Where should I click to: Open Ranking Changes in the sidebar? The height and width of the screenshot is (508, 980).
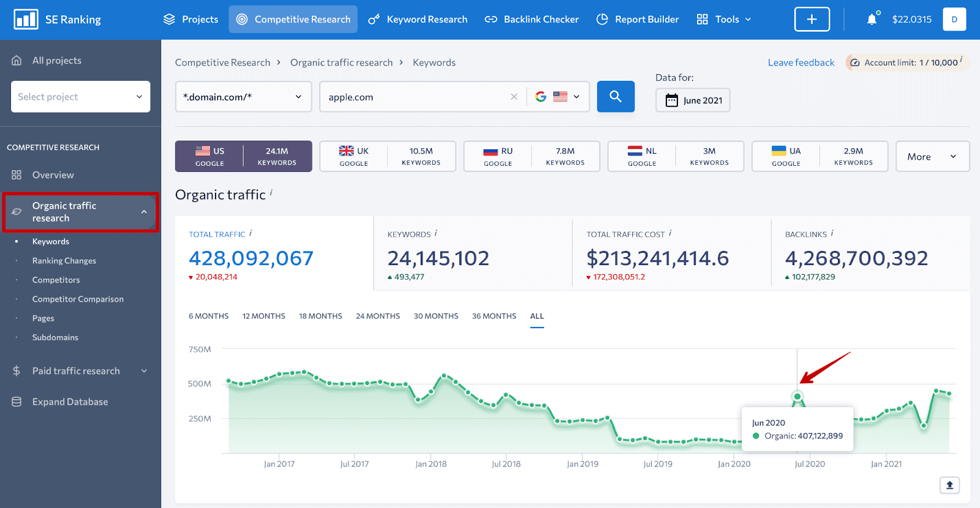point(64,261)
